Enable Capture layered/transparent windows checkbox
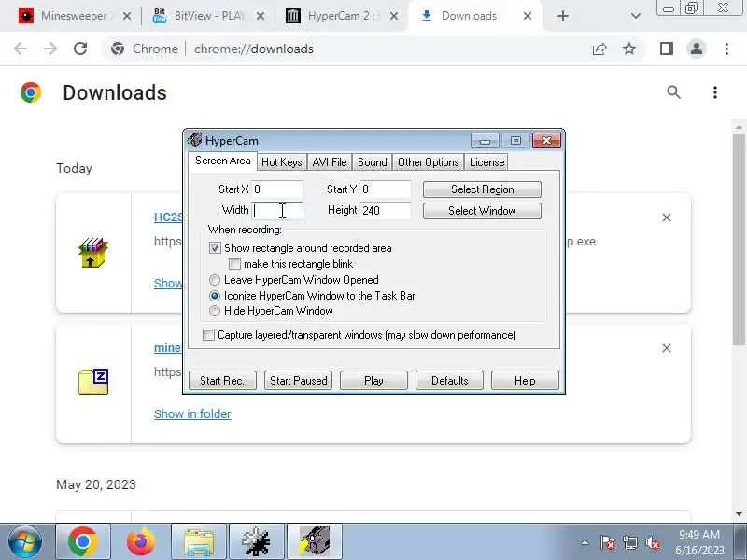 pyautogui.click(x=208, y=335)
